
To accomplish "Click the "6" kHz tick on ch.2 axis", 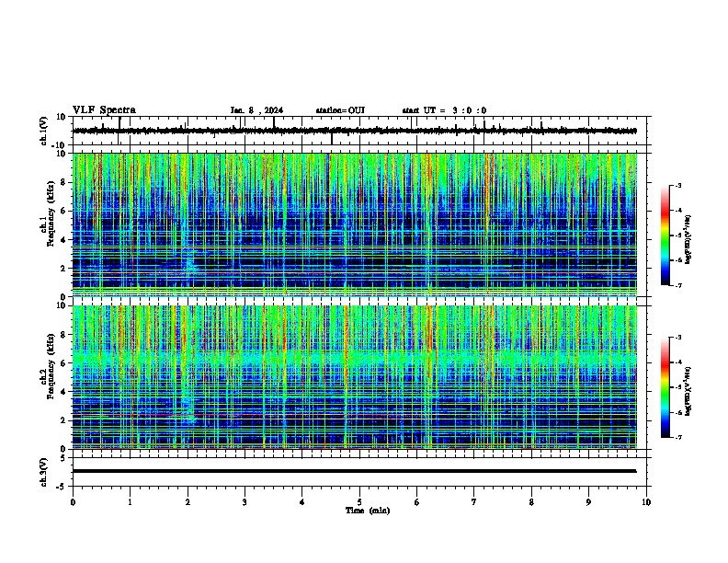I will click(64, 363).
